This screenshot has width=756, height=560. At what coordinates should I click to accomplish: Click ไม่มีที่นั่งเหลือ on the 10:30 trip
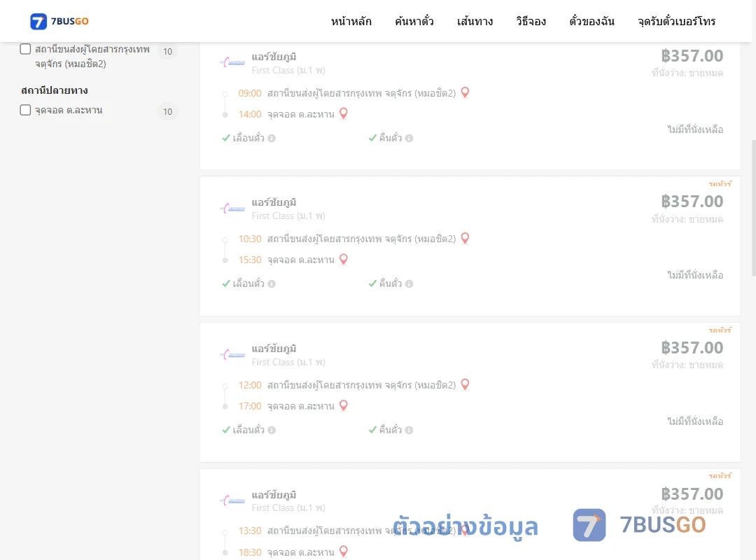[x=695, y=275]
